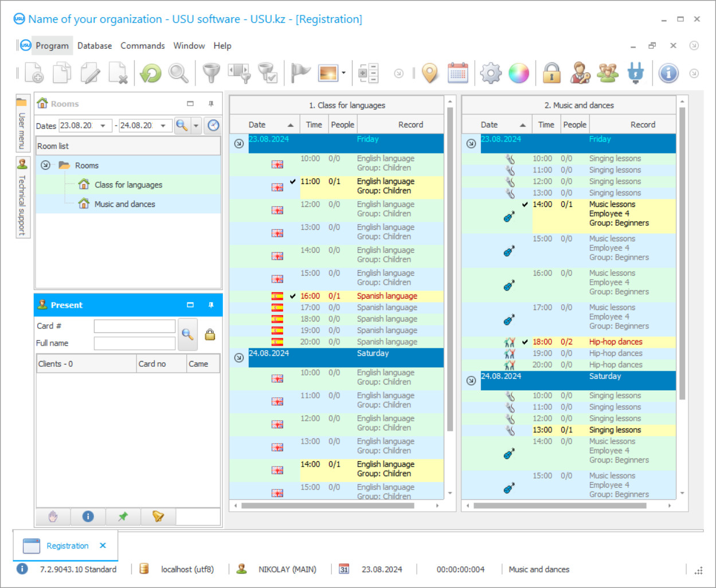
Task: Open the calendar icon in the toolbar
Action: 459,73
